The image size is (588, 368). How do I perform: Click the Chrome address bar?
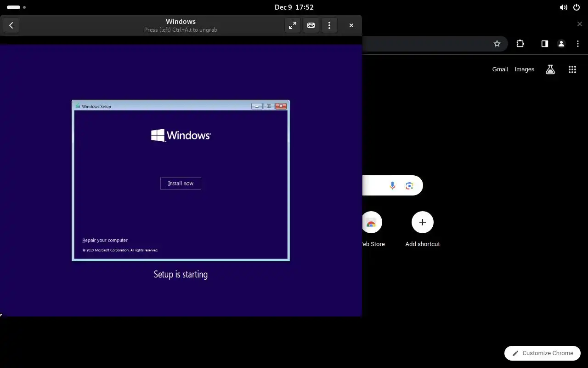point(435,44)
